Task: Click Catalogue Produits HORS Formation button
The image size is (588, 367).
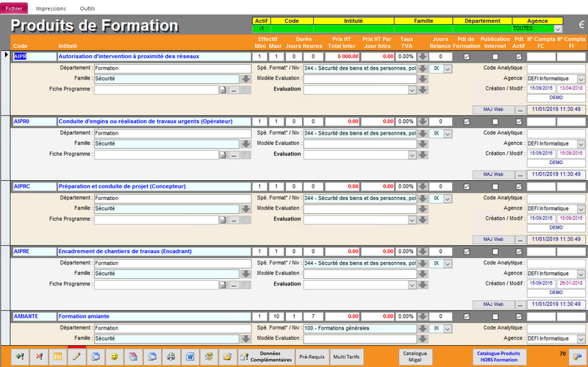Action: [x=499, y=356]
